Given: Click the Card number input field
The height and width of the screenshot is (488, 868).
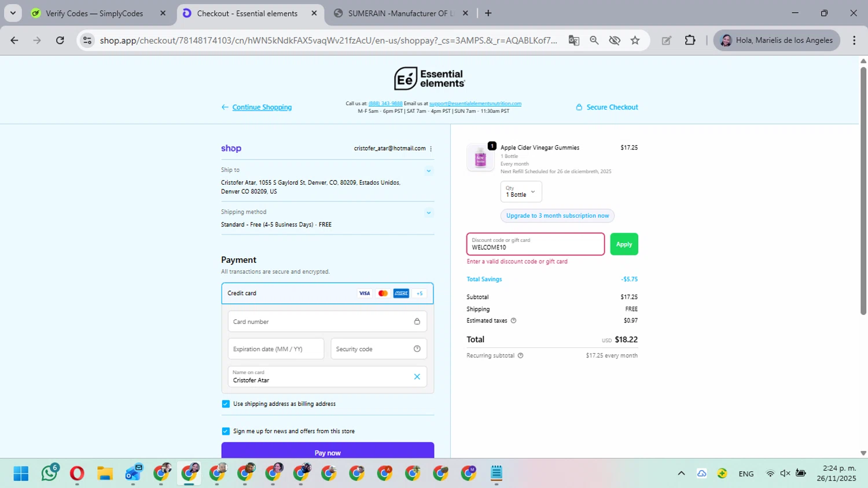Looking at the screenshot, I should [x=328, y=321].
